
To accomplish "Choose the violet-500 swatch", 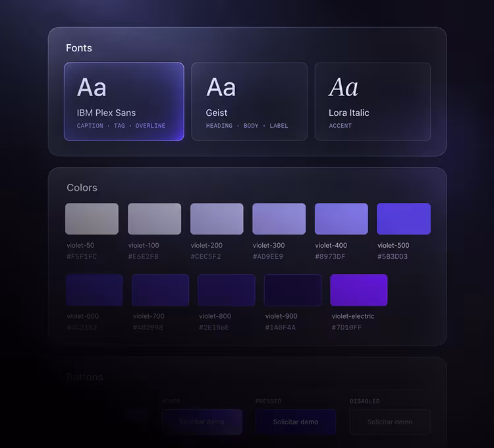I will click(x=404, y=219).
